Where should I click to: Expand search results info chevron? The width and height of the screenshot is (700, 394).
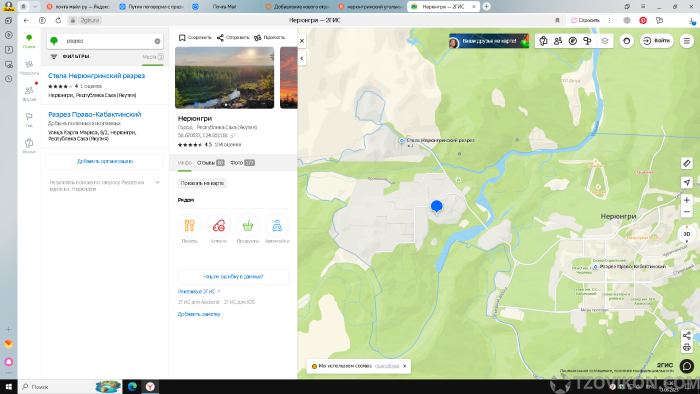click(157, 182)
